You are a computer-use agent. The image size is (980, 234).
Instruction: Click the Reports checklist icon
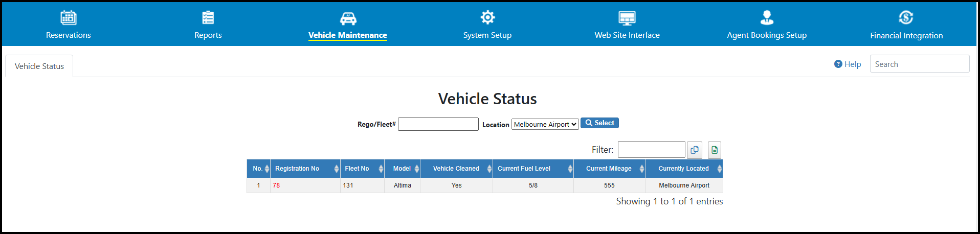click(208, 18)
